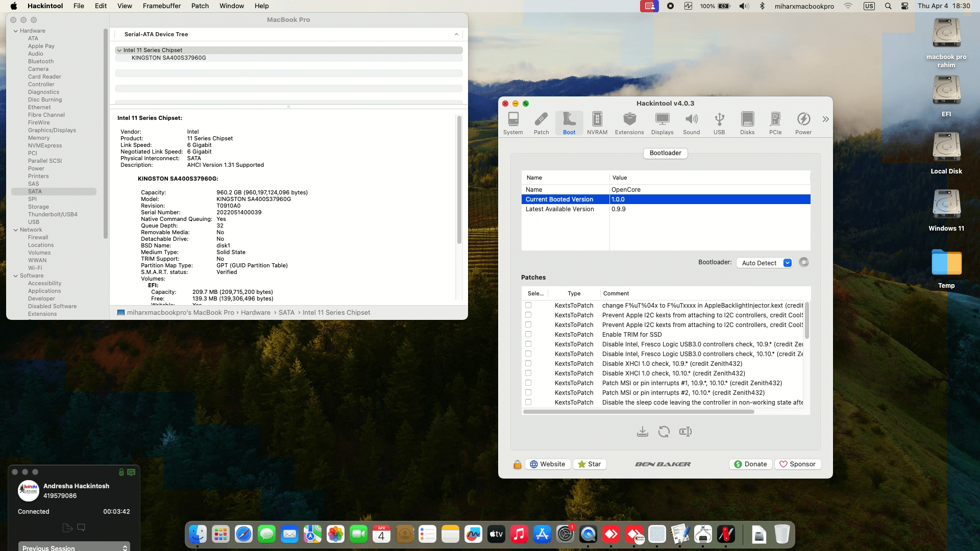The height and width of the screenshot is (551, 980).
Task: Collapse the Intel 11 Series Chipset tree
Action: (119, 51)
